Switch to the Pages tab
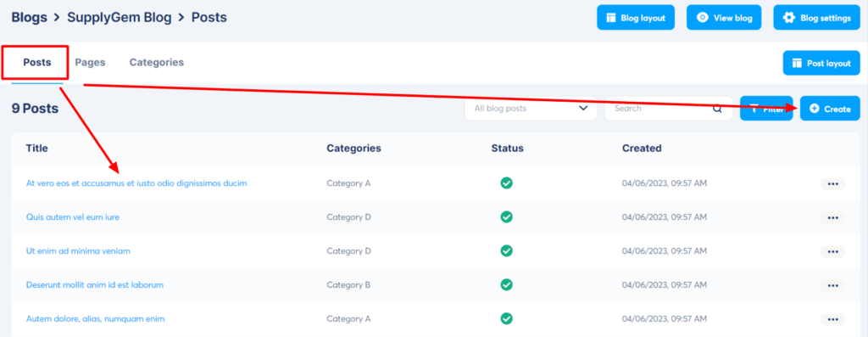 [x=90, y=63]
